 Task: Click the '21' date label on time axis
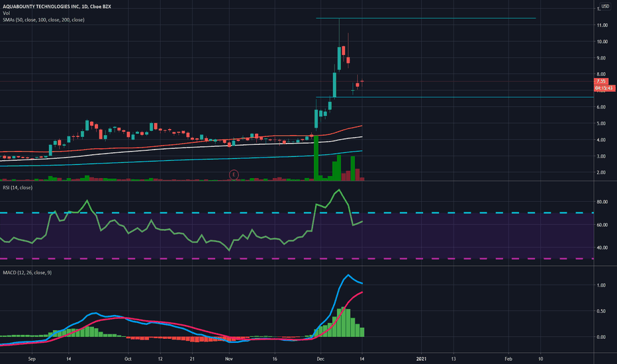coord(192,359)
